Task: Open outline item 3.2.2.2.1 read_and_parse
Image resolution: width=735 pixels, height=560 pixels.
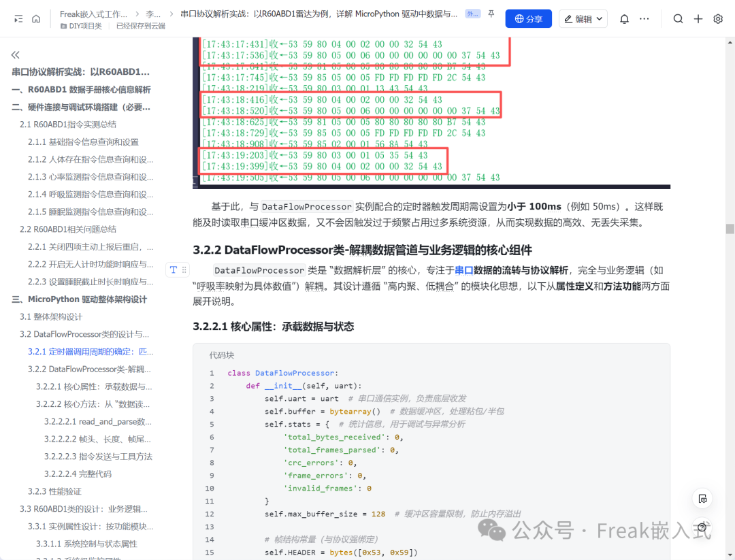Action: [x=97, y=422]
